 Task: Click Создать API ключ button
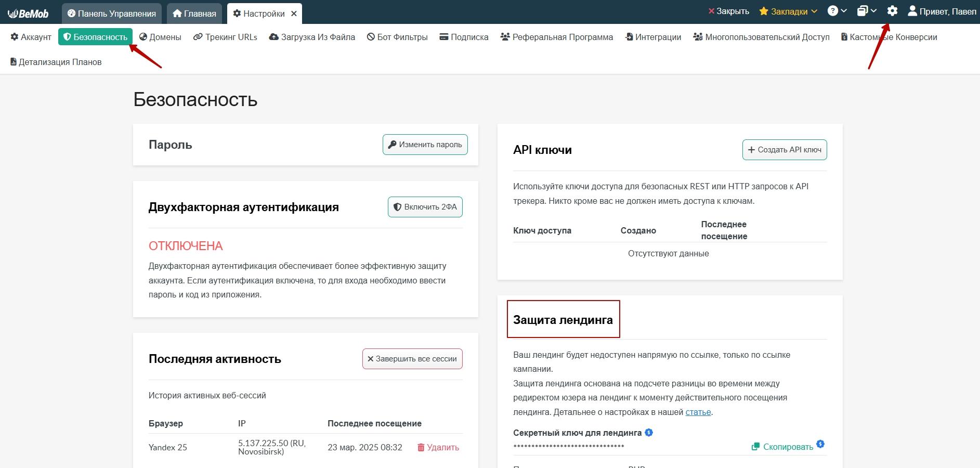click(785, 150)
